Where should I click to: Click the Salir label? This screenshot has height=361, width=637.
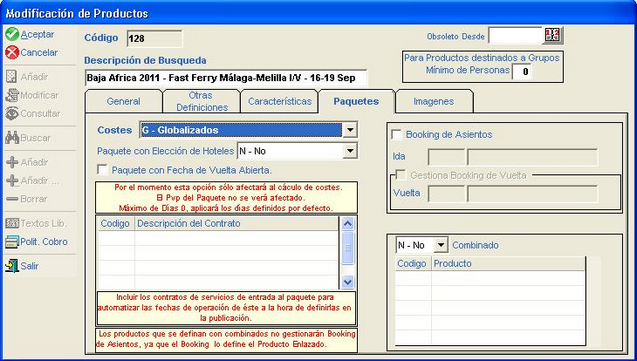(x=30, y=266)
